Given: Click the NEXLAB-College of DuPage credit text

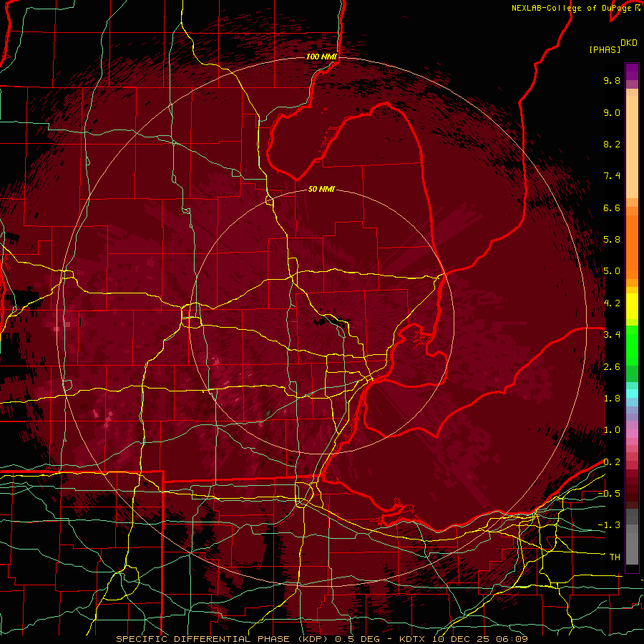Looking at the screenshot, I should [x=575, y=8].
